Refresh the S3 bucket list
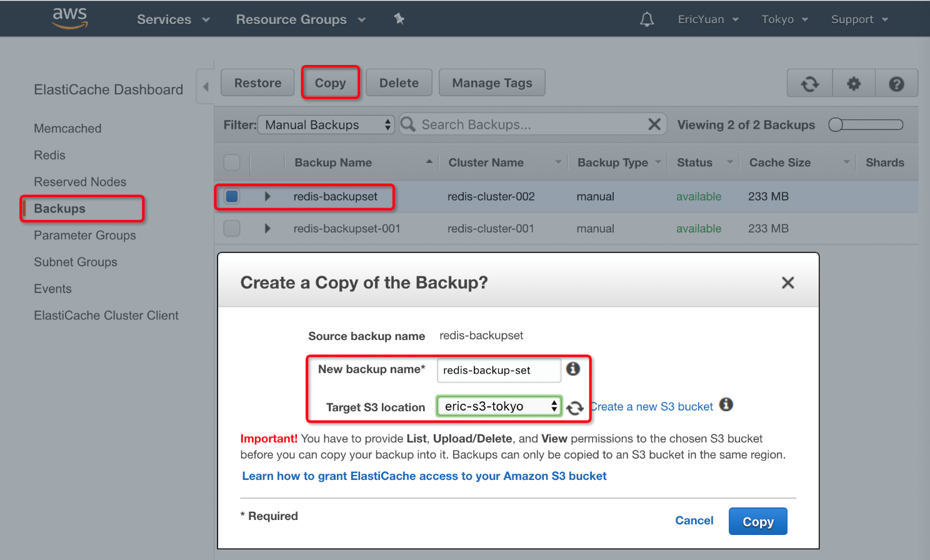This screenshot has height=560, width=930. [x=575, y=408]
